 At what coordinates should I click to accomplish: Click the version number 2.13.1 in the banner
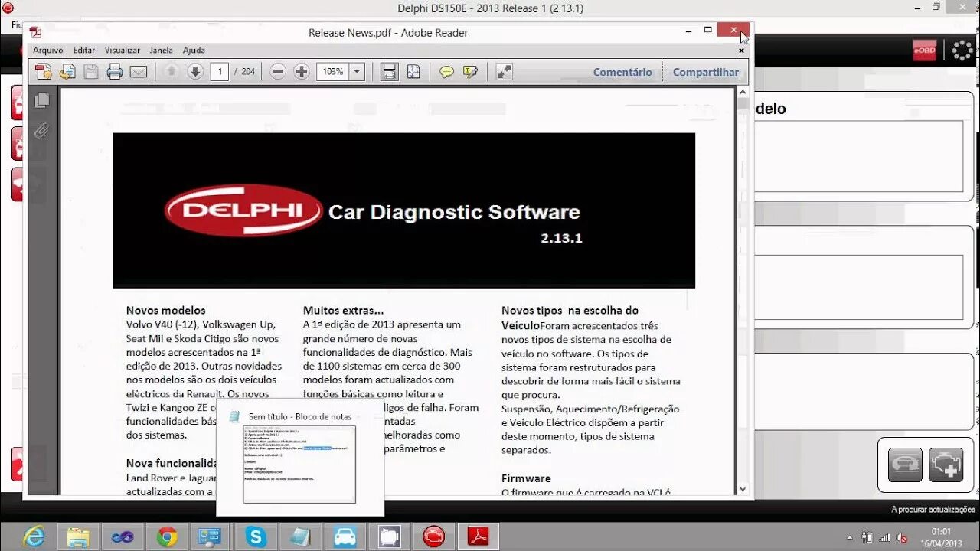pos(561,238)
